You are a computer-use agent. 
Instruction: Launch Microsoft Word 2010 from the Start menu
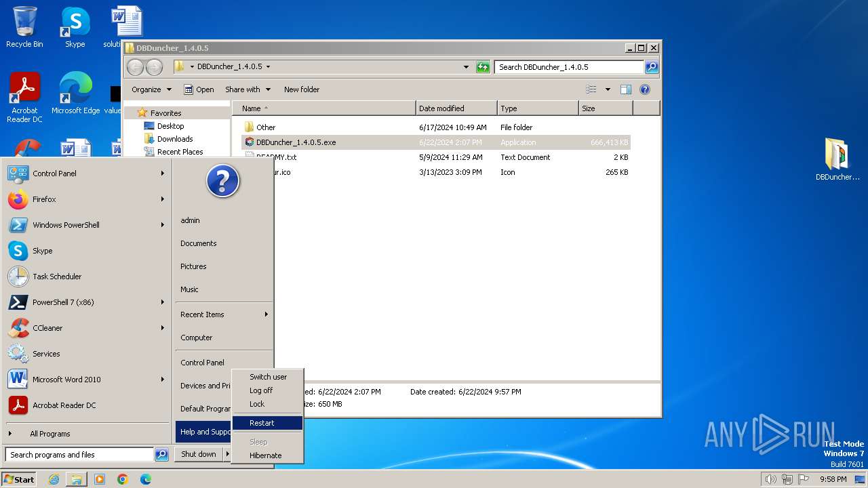86,380
